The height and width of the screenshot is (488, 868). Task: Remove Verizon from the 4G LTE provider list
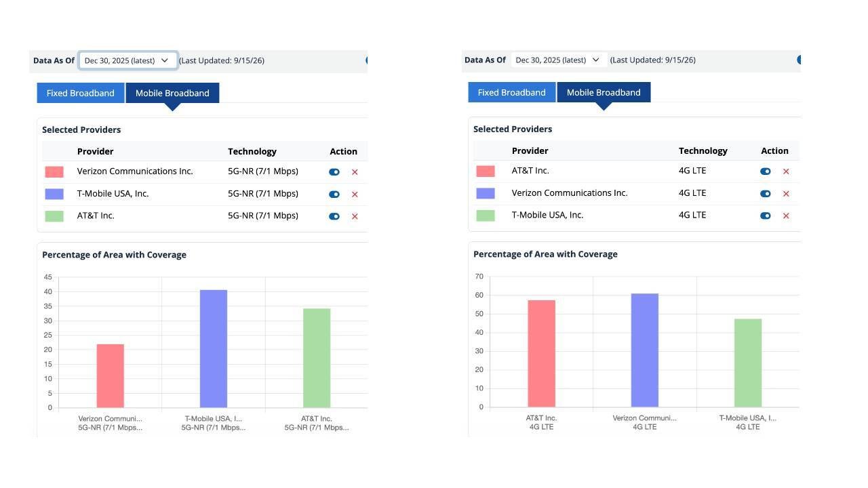coord(786,194)
